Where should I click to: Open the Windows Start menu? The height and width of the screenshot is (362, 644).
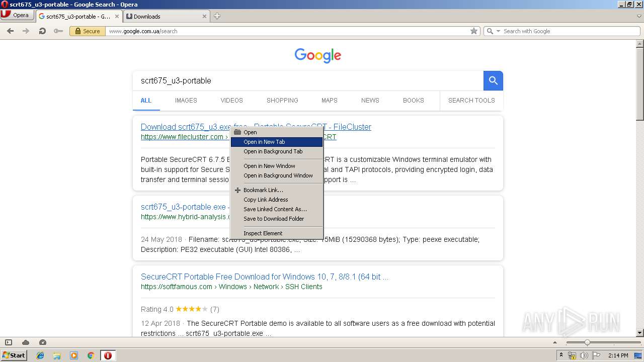[x=14, y=355]
